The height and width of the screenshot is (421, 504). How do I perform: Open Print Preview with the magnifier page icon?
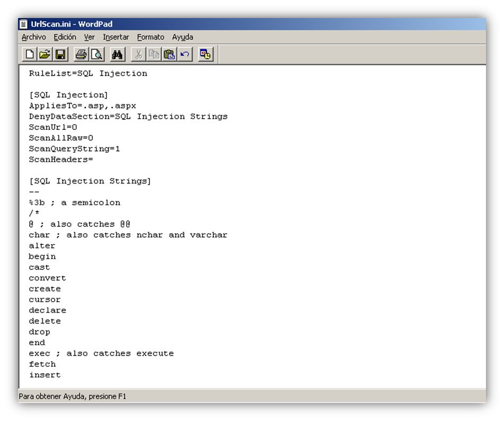pos(96,55)
